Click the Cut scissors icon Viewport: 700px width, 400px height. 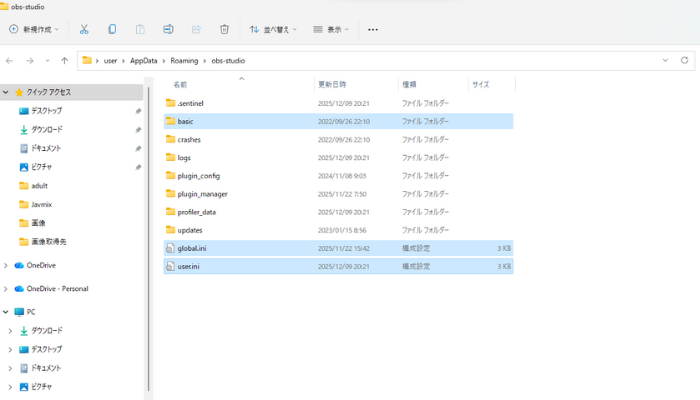pos(84,29)
